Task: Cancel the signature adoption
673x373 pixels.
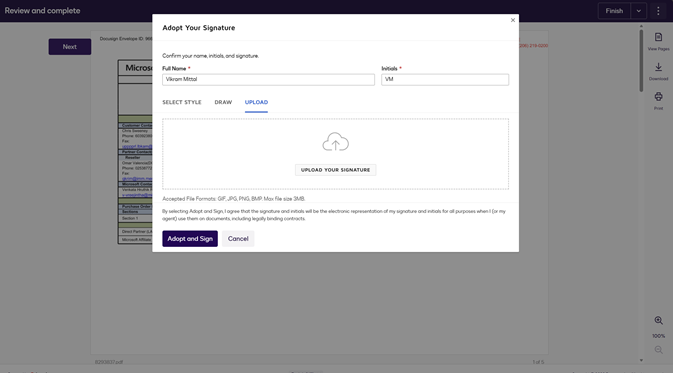Action: (238, 239)
